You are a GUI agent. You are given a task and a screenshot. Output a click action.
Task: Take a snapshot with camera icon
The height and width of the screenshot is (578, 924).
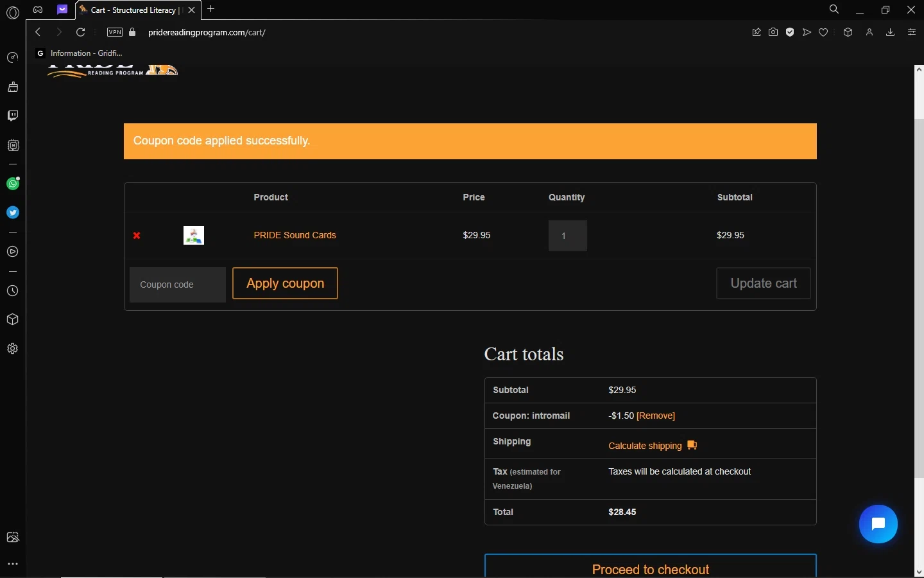tap(773, 32)
